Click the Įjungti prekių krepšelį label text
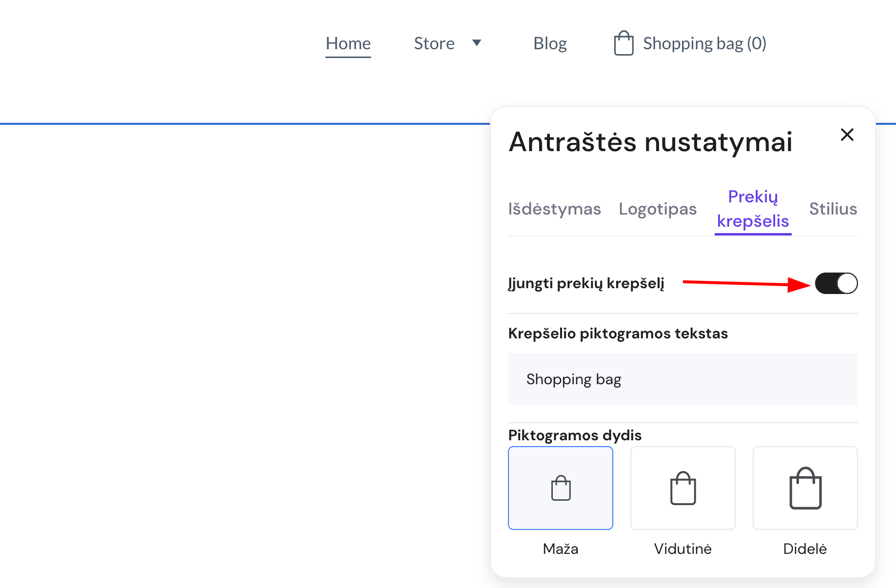The image size is (896, 588). coord(586,283)
